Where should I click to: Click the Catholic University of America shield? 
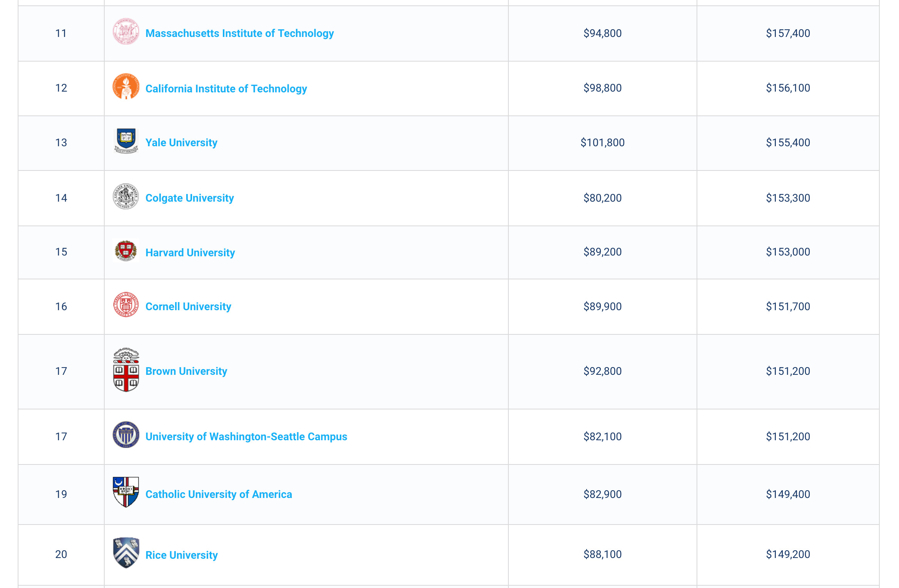click(x=126, y=492)
